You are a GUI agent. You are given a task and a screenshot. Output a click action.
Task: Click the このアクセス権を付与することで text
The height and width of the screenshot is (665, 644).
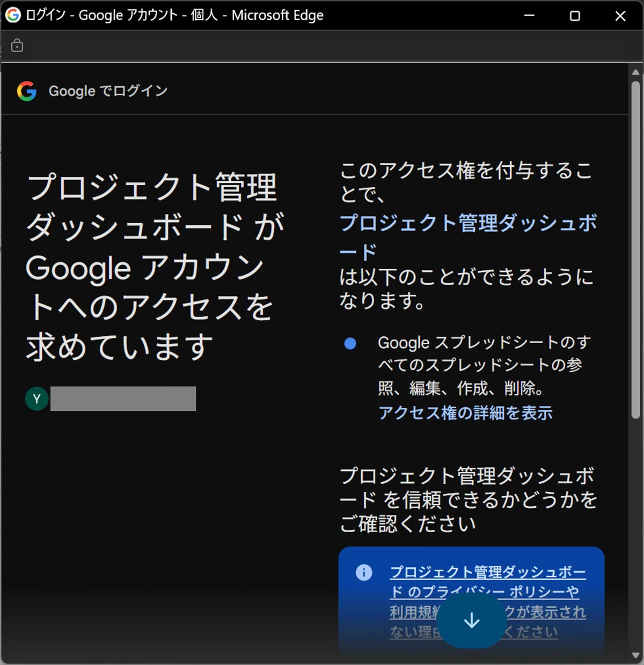466,182
